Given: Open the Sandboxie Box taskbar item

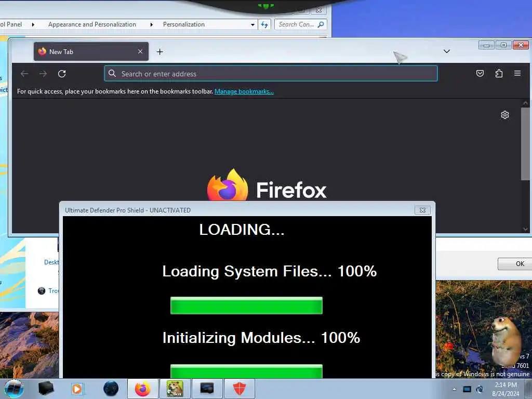Looking at the screenshot, I should pos(175,389).
